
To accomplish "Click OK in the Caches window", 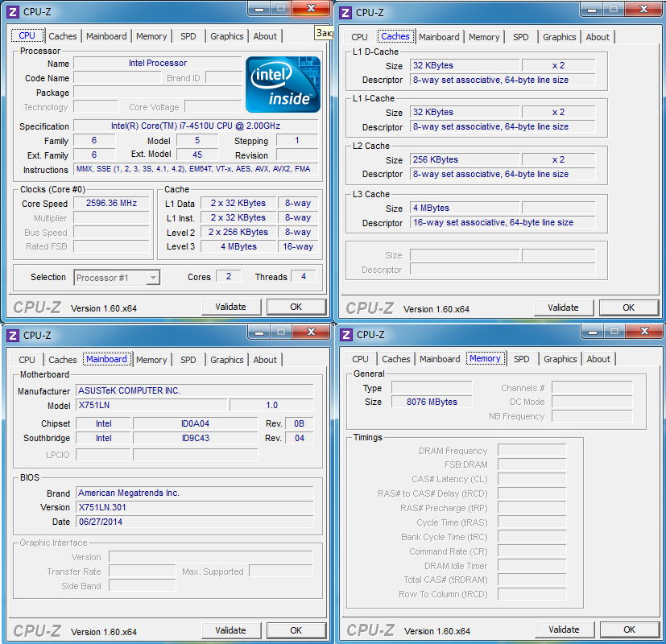I will (629, 308).
